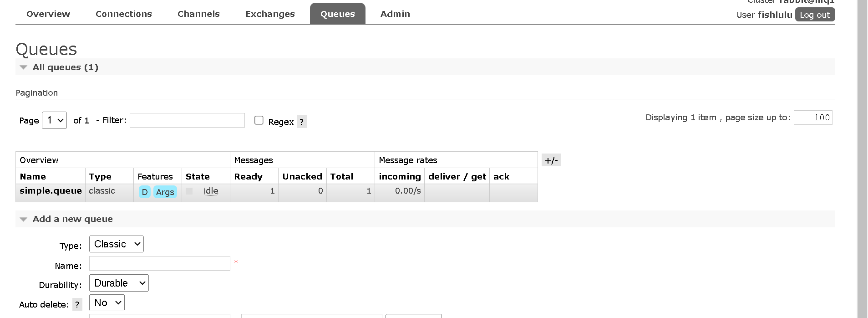Screen dimensions: 868x318
Task: Click the Auto delete help question mark
Action: pos(77,304)
